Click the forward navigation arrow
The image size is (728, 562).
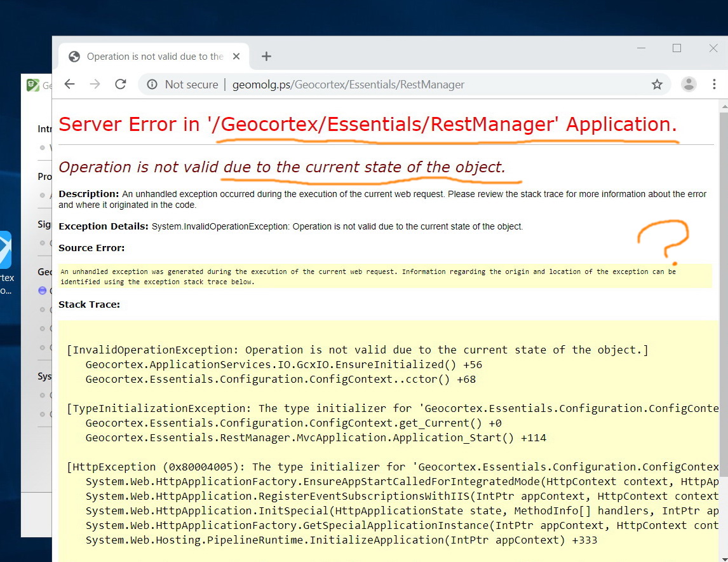pos(95,84)
